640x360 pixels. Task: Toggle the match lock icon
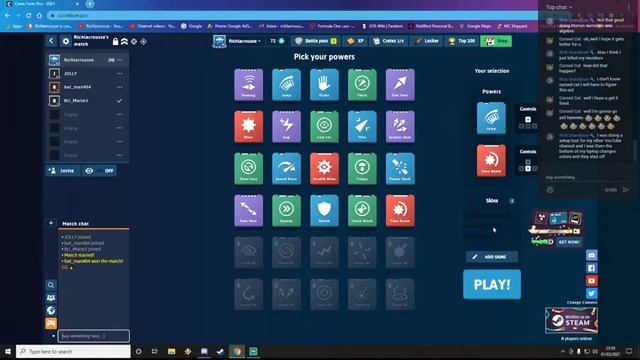click(x=116, y=41)
